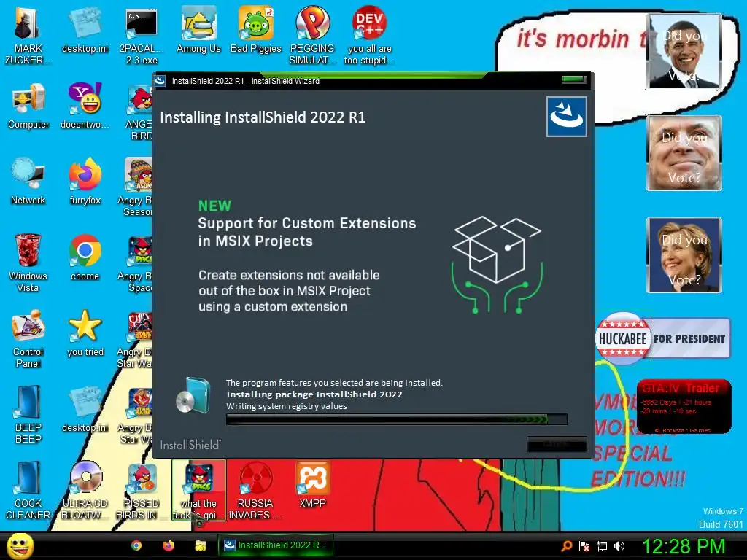Open the file explorer taskbar icon
The height and width of the screenshot is (560, 747).
pos(201,545)
